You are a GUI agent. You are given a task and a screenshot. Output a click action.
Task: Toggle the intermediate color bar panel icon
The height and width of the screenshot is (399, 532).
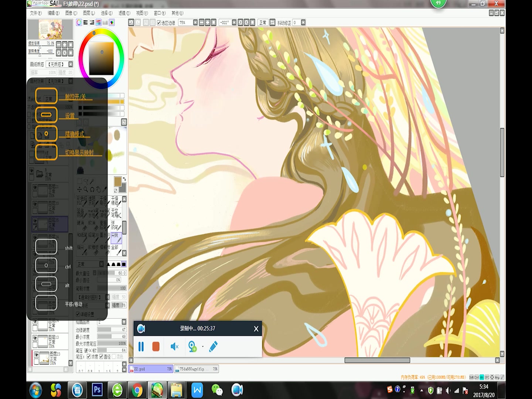coord(99,23)
